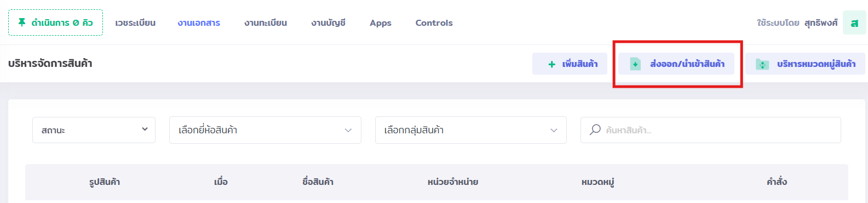Open the user avatar ส icon
The width and height of the screenshot is (868, 203).
coord(854,22)
